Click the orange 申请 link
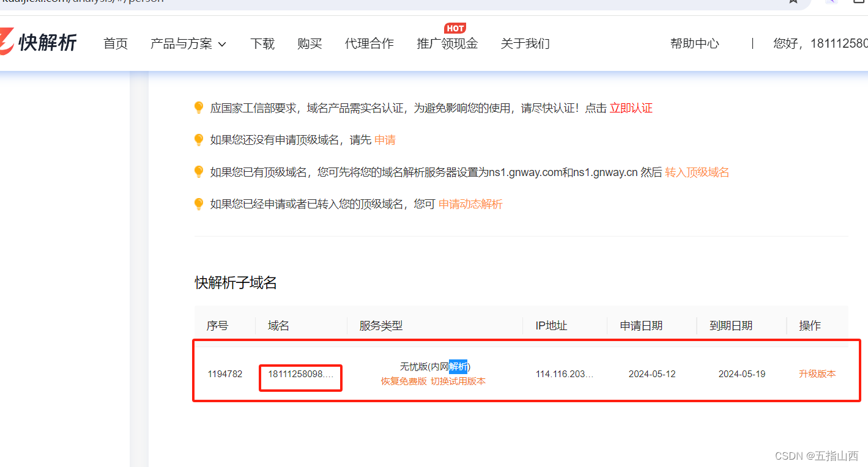Image resolution: width=868 pixels, height=467 pixels. pyautogui.click(x=385, y=140)
